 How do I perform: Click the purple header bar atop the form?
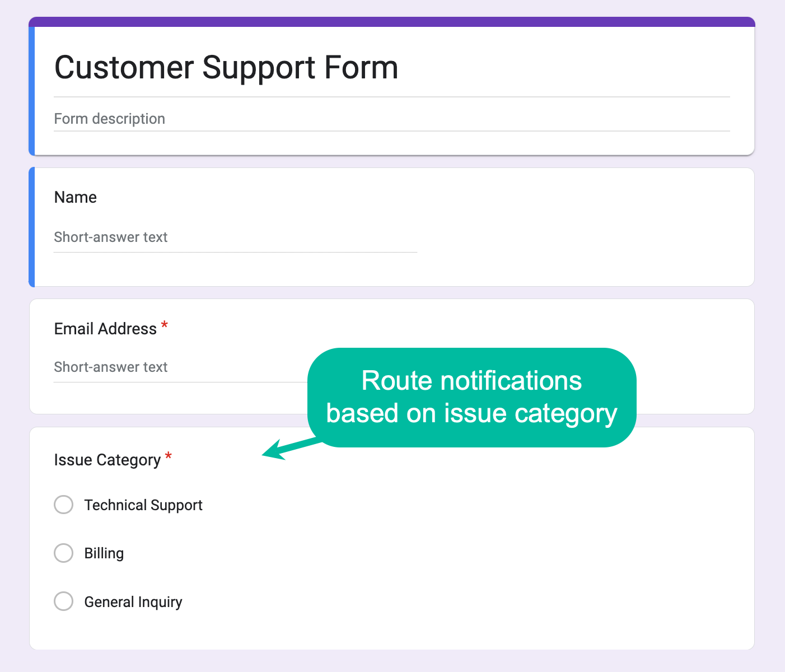click(392, 22)
